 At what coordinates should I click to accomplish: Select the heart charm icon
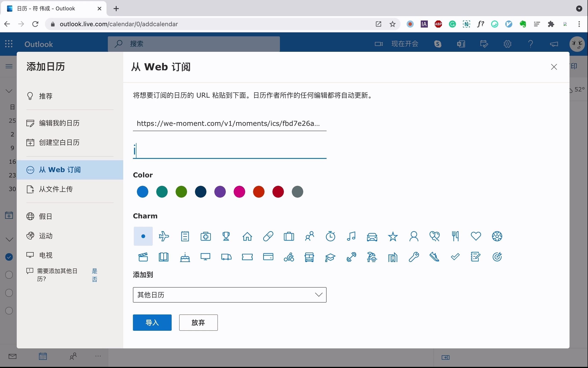click(x=476, y=236)
